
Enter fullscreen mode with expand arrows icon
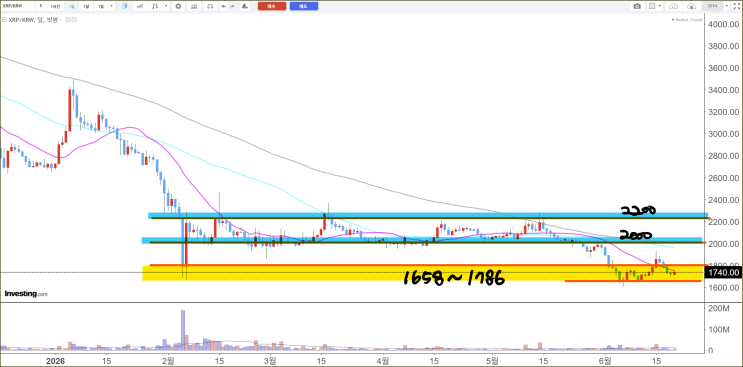coord(737,6)
